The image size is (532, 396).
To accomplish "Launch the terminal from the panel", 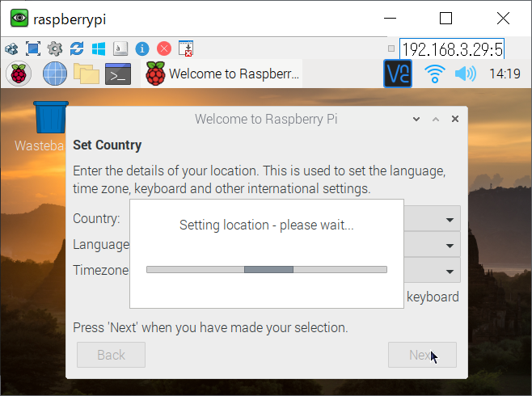I will pos(118,74).
